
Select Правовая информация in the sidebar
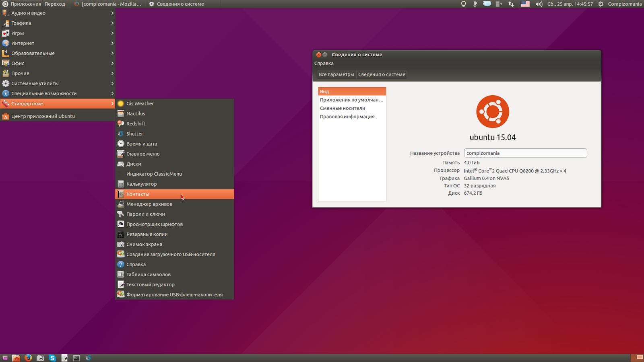coord(348,116)
